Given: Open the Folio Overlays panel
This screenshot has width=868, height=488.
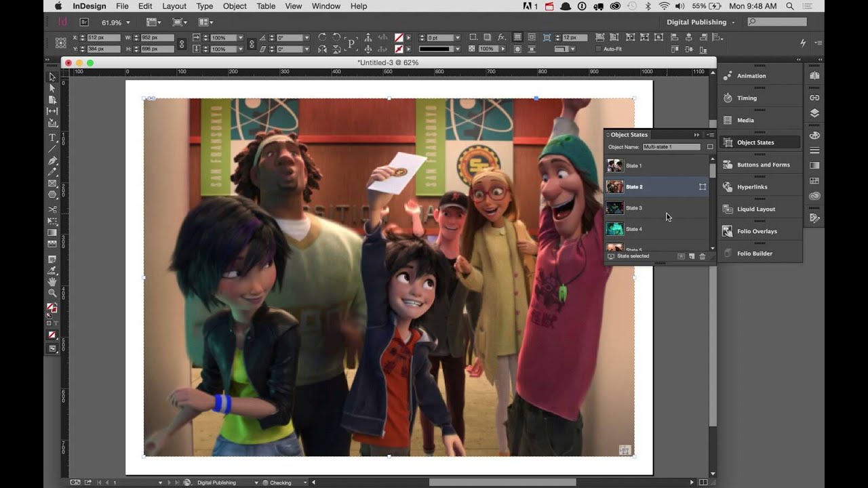Looking at the screenshot, I should coord(759,231).
